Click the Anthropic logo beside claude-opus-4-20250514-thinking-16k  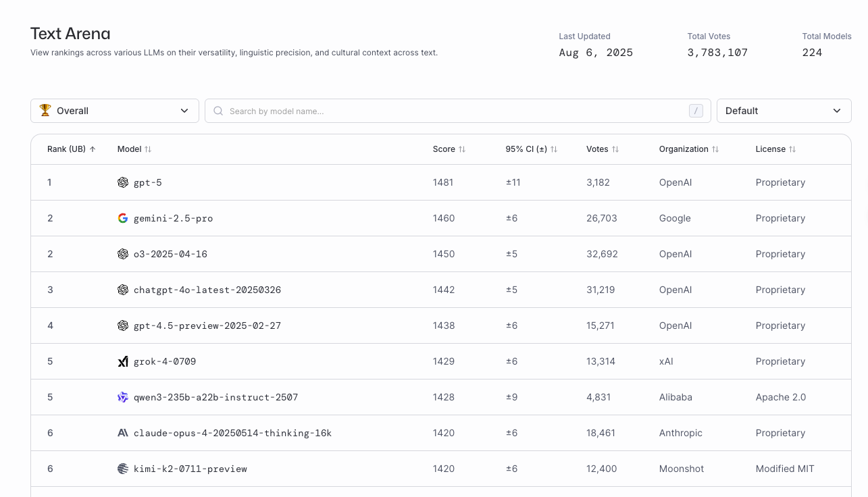123,433
